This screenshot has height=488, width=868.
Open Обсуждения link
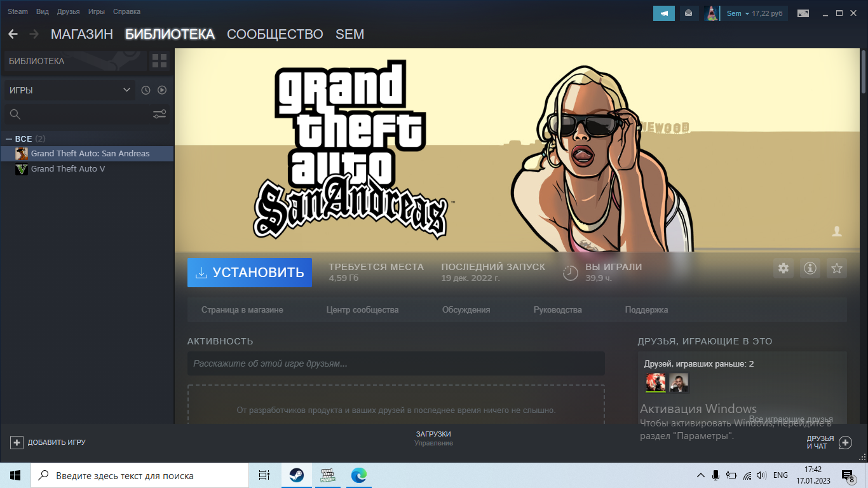tap(466, 310)
